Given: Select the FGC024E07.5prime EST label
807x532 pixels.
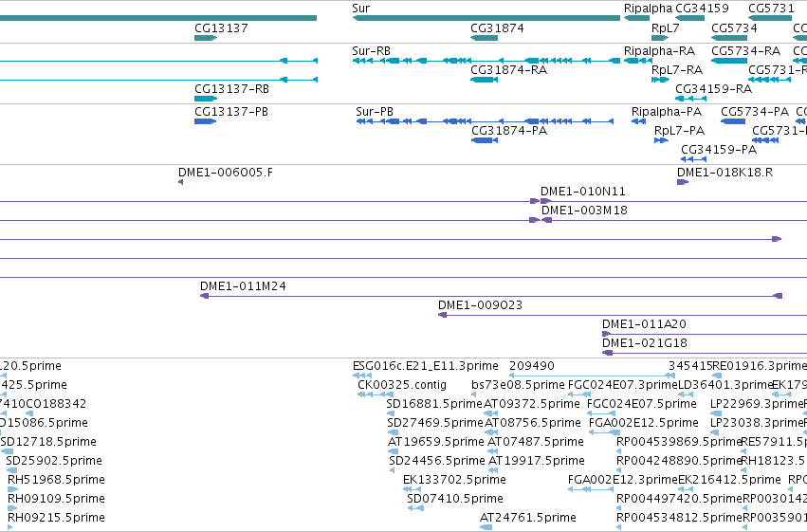Looking at the screenshot, I should [x=642, y=404].
